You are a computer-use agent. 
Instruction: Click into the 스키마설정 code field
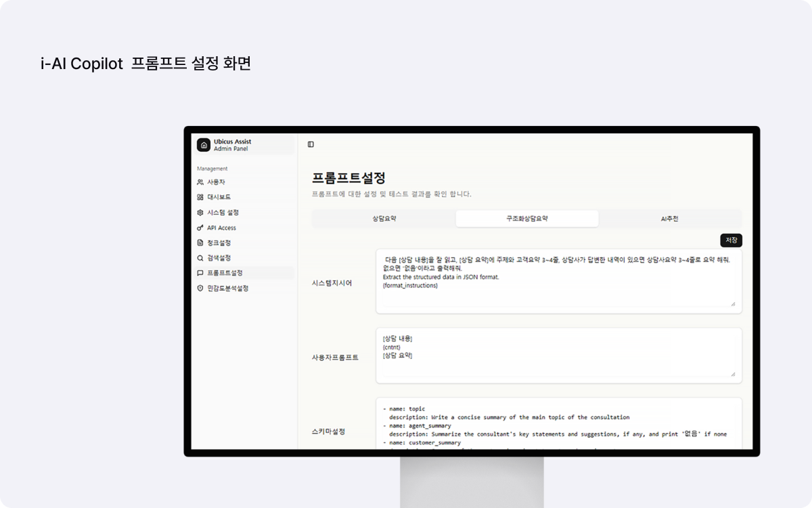point(558,425)
